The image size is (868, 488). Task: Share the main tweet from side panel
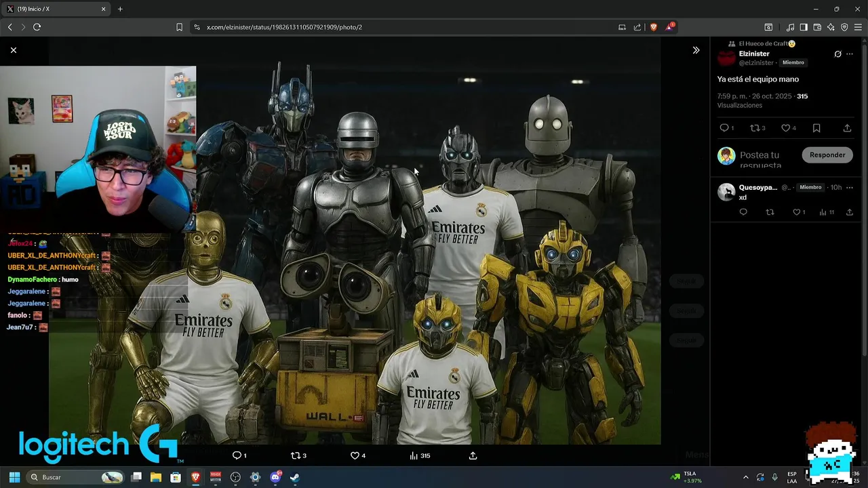(x=847, y=127)
